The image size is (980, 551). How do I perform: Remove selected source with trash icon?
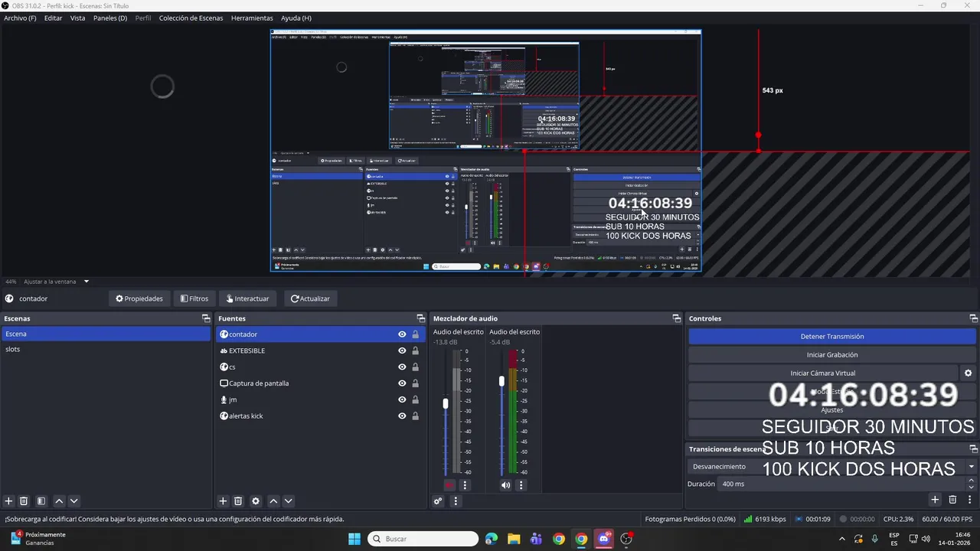click(238, 501)
